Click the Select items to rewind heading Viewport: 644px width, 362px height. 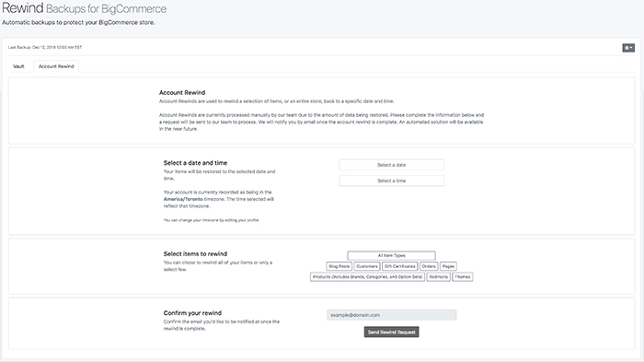click(x=195, y=254)
